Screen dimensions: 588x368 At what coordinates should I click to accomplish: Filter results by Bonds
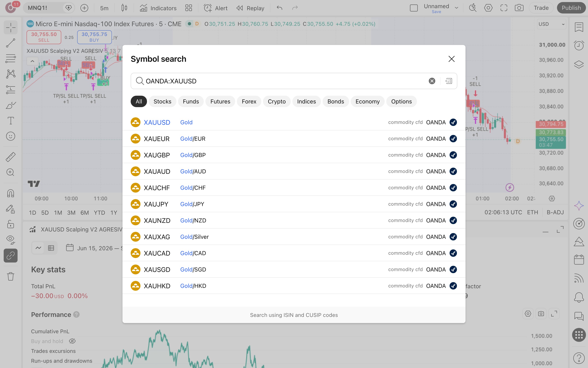click(336, 101)
